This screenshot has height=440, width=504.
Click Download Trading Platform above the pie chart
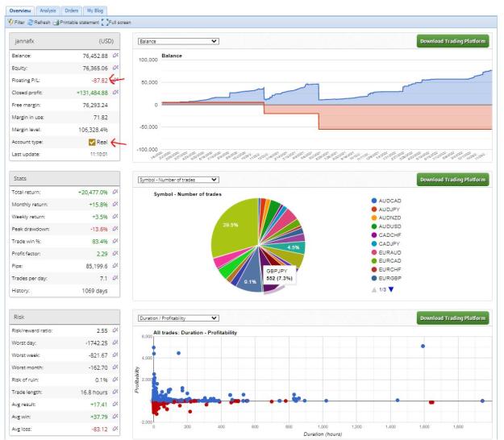[x=452, y=180]
